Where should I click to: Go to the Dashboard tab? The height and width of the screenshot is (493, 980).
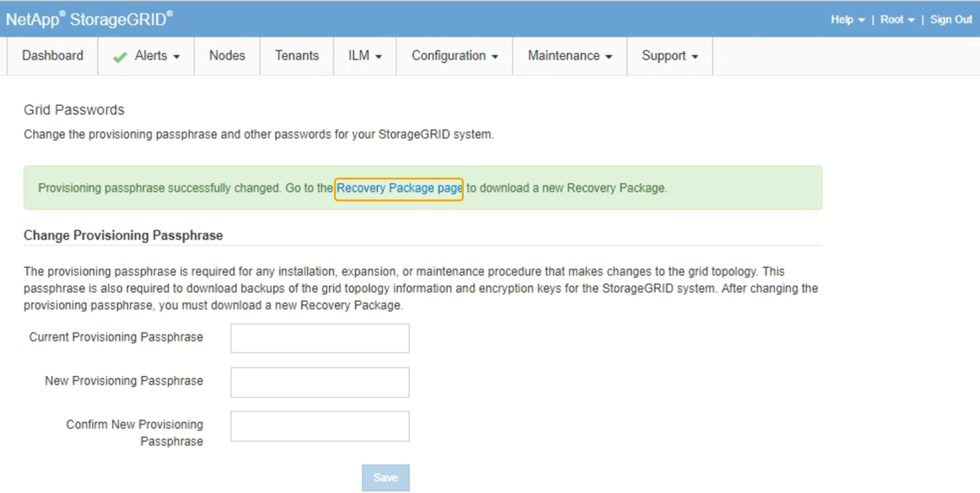point(53,56)
